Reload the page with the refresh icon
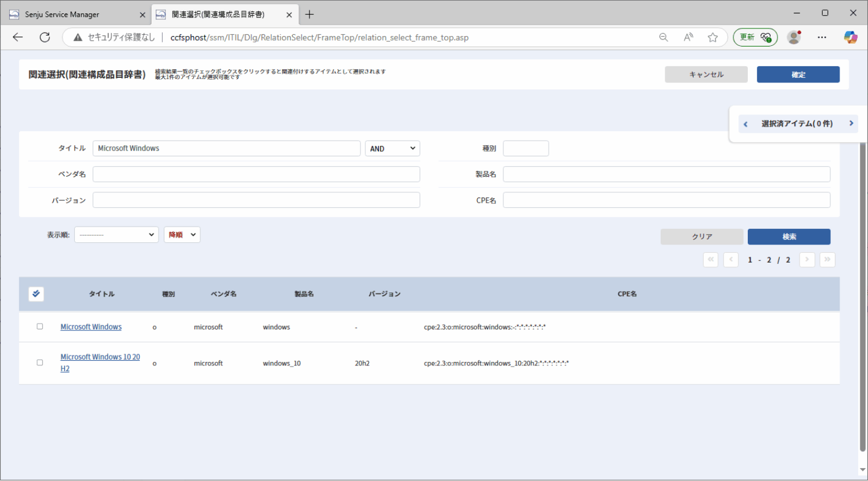868x481 pixels. [45, 37]
